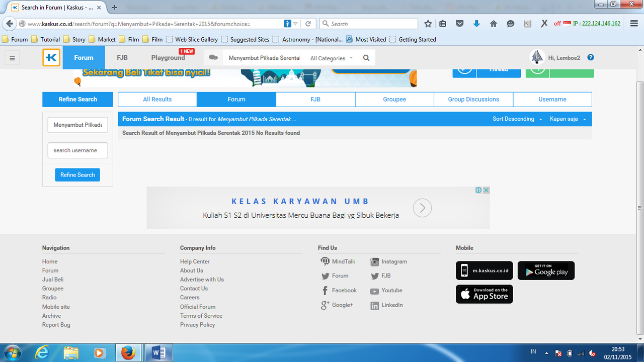Close the UMB advertisement with X
This screenshot has height=362, width=644.
click(486, 190)
